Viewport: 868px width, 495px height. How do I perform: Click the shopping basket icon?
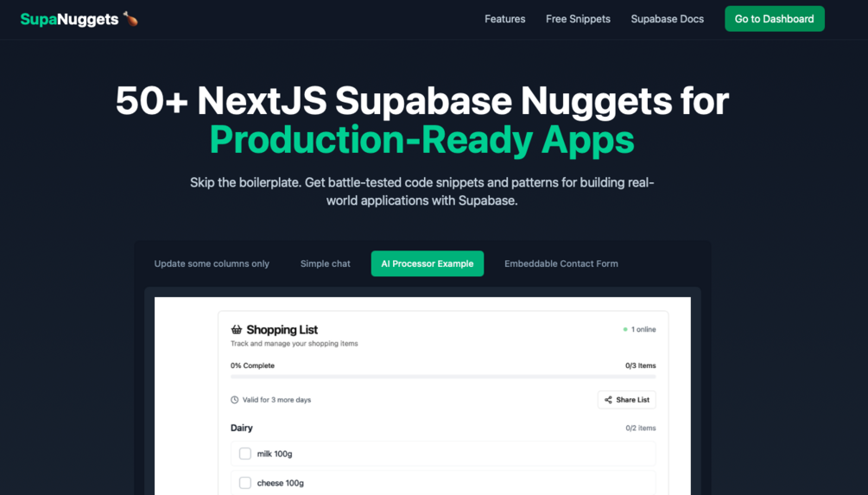(x=237, y=329)
